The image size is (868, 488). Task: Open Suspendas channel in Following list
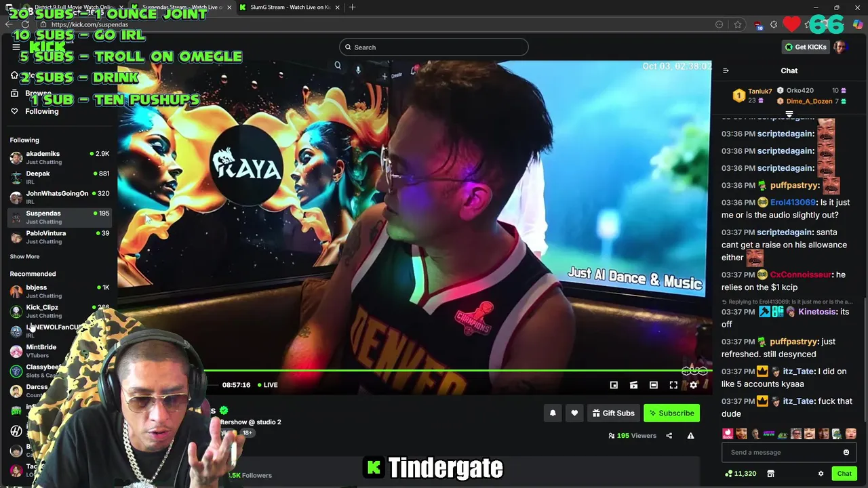click(60, 217)
